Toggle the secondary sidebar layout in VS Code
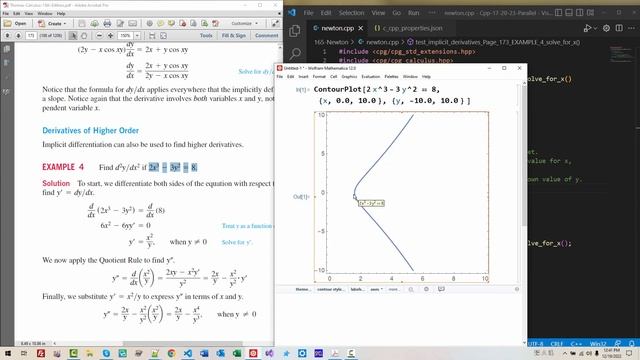The image size is (640, 360). pos(580,13)
